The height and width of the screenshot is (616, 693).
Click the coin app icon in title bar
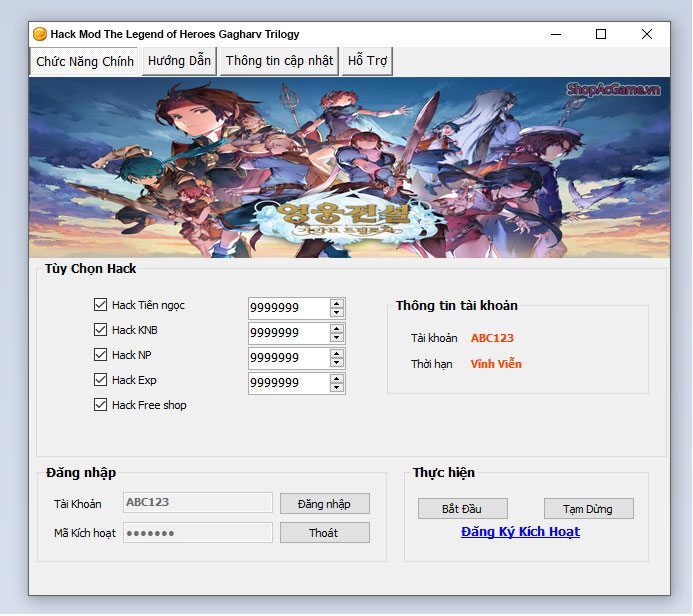40,34
